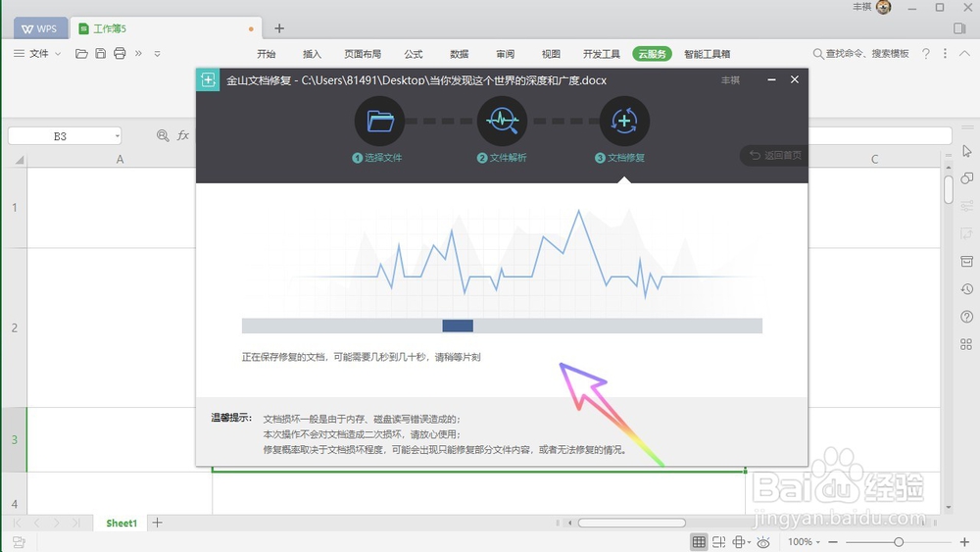Screen dimensions: 980x552
Task: Select row 2 header
Action: click(x=15, y=327)
